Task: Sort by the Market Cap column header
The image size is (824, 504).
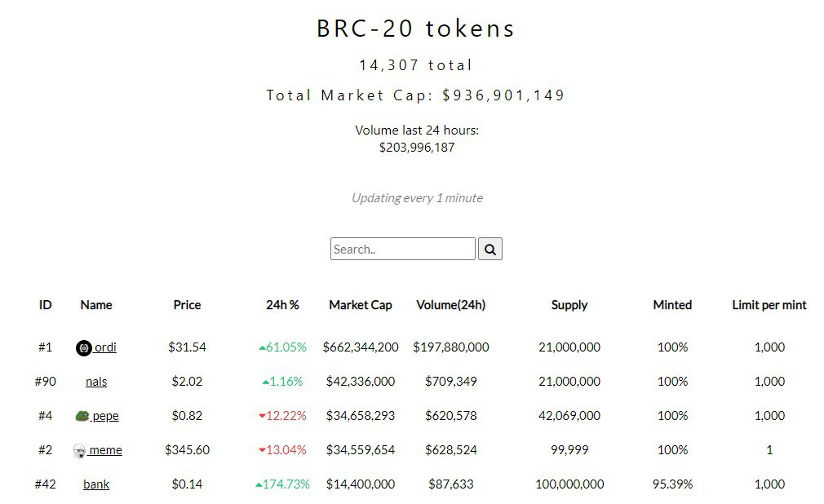Action: pos(361,305)
